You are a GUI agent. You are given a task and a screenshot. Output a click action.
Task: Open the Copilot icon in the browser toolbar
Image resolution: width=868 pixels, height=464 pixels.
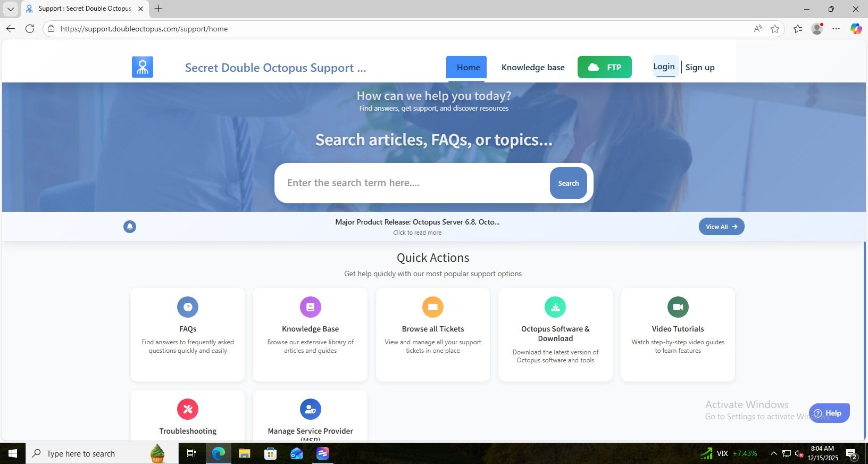pyautogui.click(x=856, y=29)
